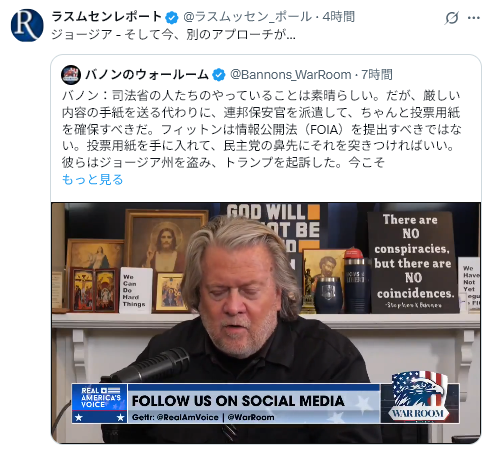Screen dimensions: 492x451
Task: Open the @ラスムッセン_ポール handle link
Action: point(248,17)
